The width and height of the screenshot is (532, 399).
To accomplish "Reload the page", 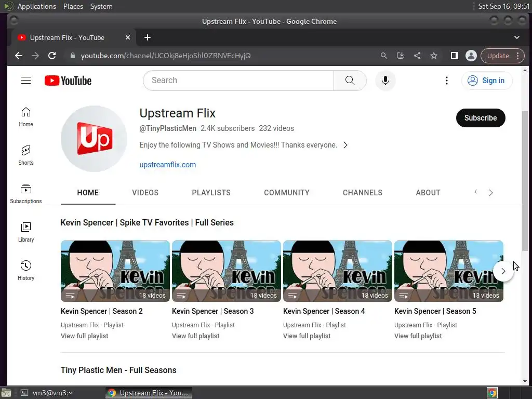I will [x=52, y=56].
